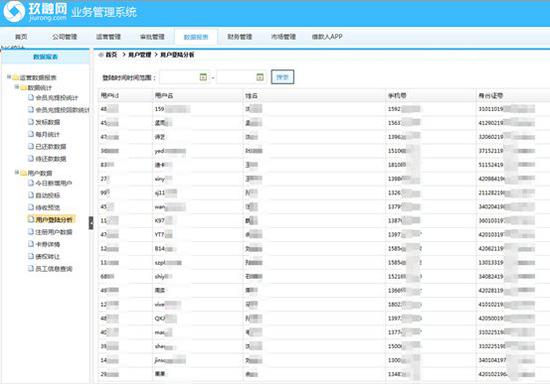Image resolution: width=550 pixels, height=384 pixels.
Task: Switch to the 公司管理 tab
Action: (65, 36)
